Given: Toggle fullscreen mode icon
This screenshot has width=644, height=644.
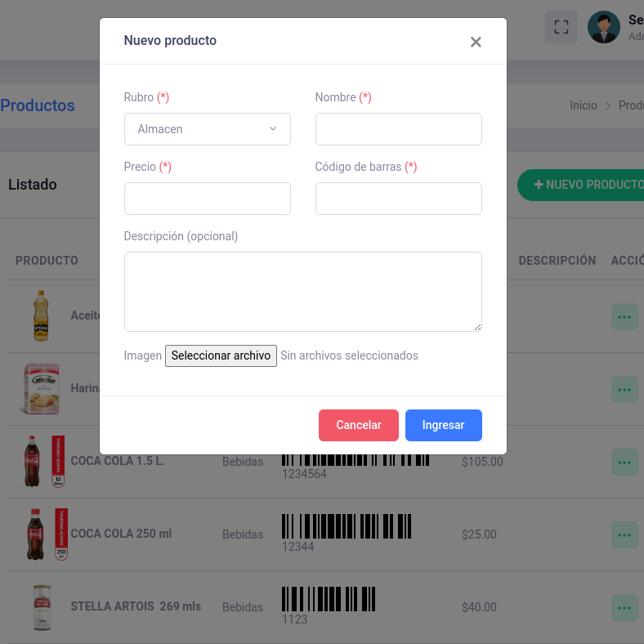Looking at the screenshot, I should point(561,27).
